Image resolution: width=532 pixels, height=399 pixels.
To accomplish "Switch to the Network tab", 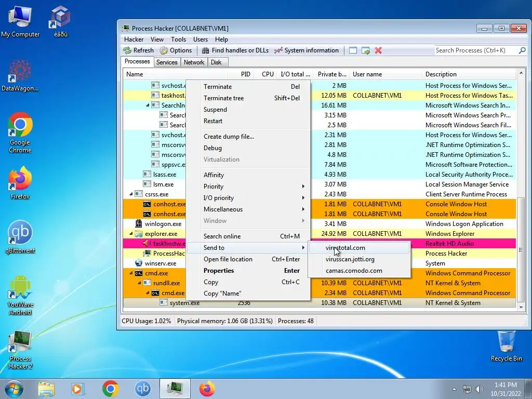I will pyautogui.click(x=194, y=62).
